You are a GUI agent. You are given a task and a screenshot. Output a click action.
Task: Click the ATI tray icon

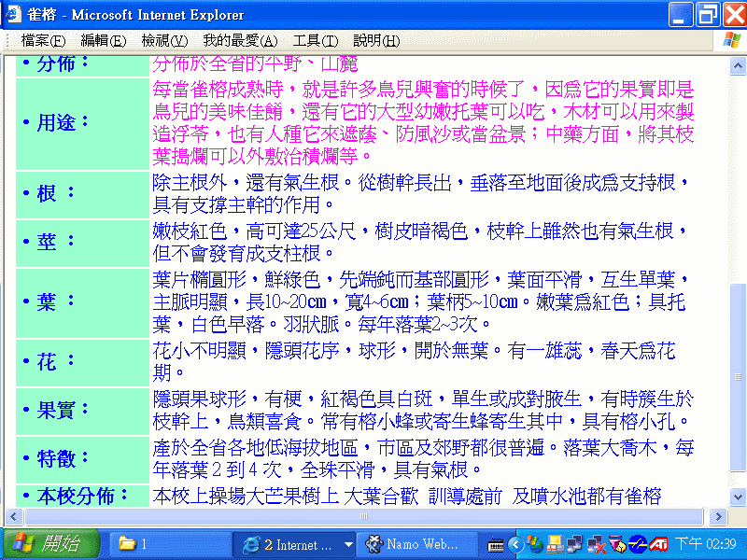(658, 544)
